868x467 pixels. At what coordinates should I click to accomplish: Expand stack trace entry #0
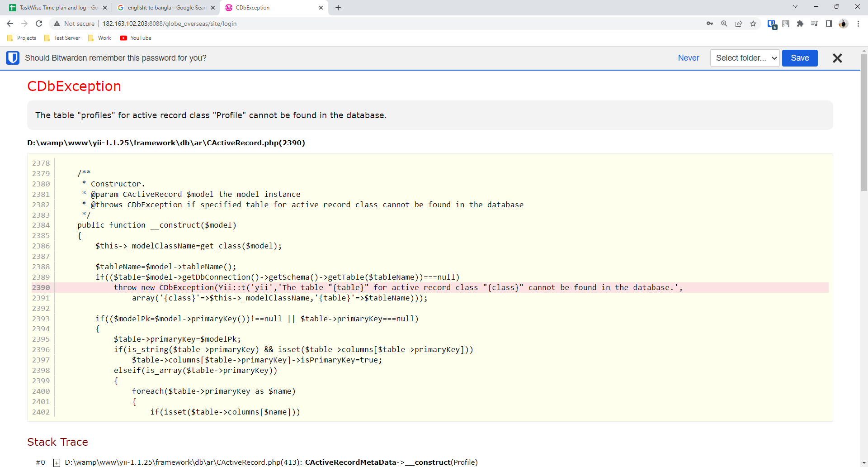click(57, 462)
